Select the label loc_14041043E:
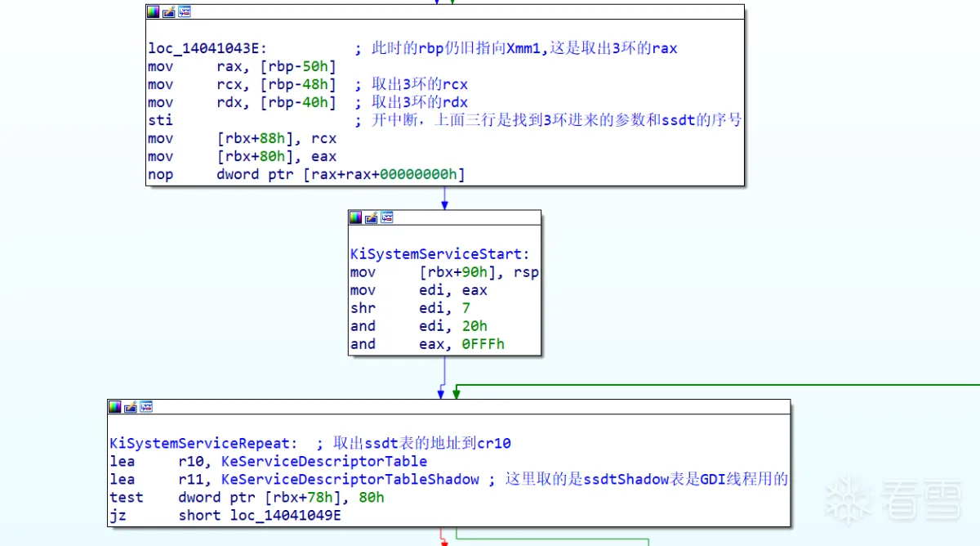 (207, 49)
